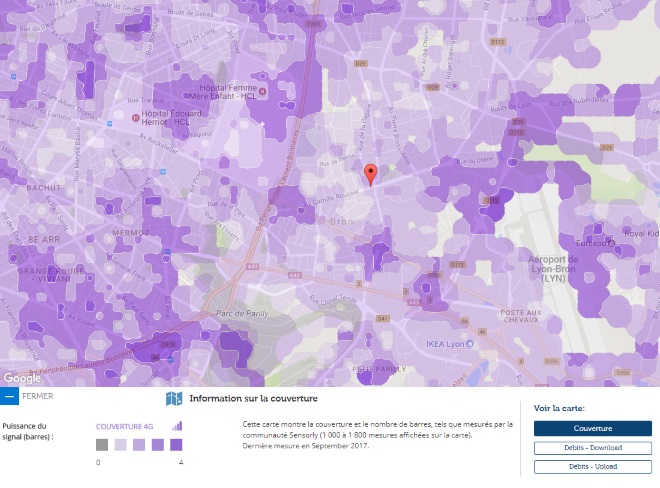This screenshot has width=660, height=488.
Task: Click the red location pin marker
Action: [371, 173]
